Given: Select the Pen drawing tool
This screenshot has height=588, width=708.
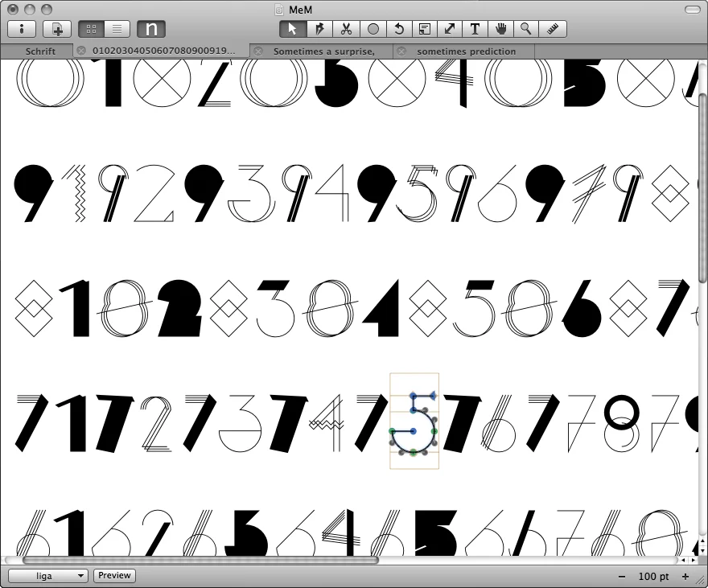Looking at the screenshot, I should 319,29.
